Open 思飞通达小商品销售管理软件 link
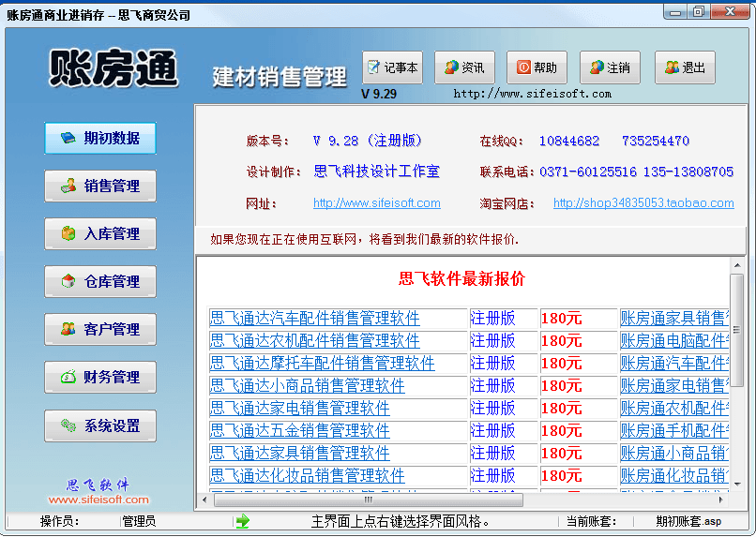This screenshot has width=756, height=537. (x=307, y=386)
